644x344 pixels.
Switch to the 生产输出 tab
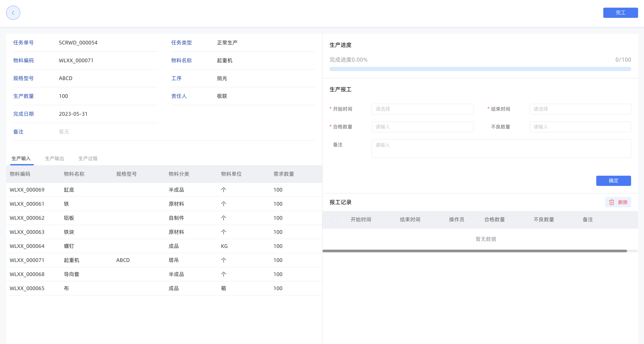pyautogui.click(x=55, y=158)
